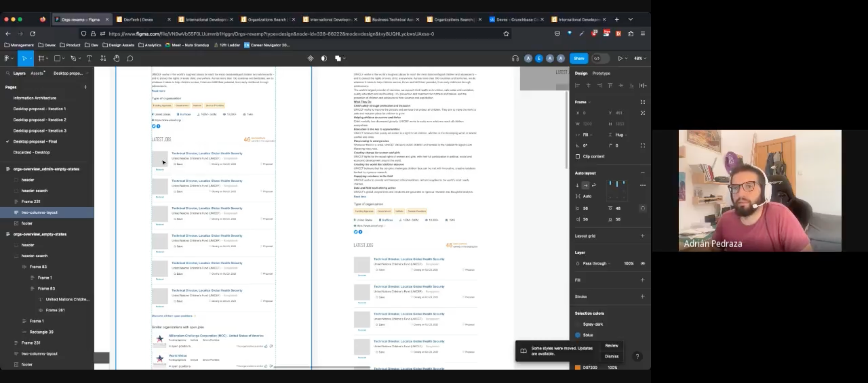
Task: Click the Present play button
Action: click(x=620, y=59)
